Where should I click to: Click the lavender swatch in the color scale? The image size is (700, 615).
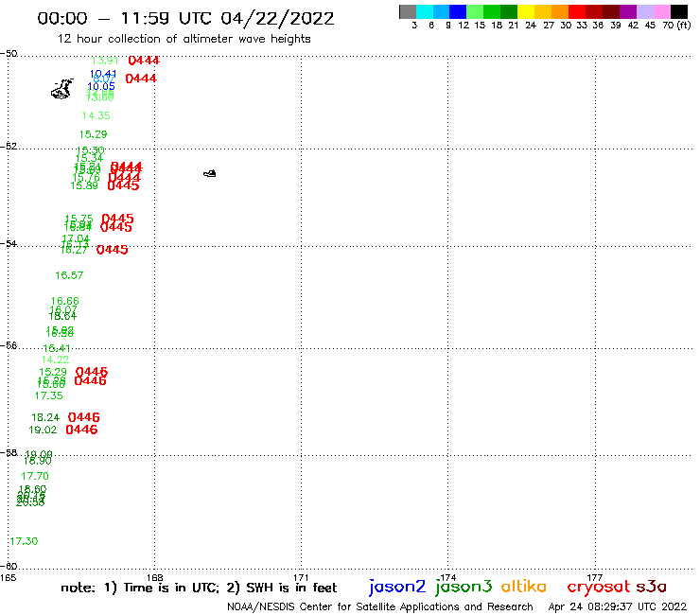pyautogui.click(x=645, y=11)
